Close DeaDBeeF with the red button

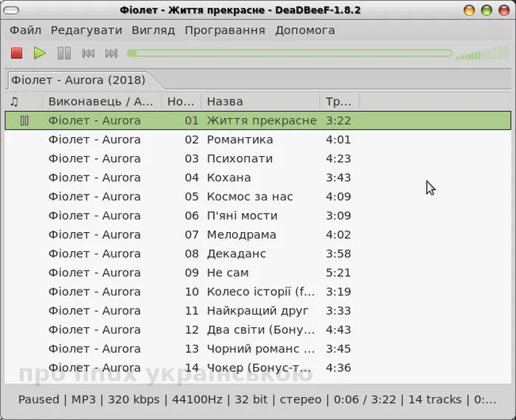pos(503,10)
